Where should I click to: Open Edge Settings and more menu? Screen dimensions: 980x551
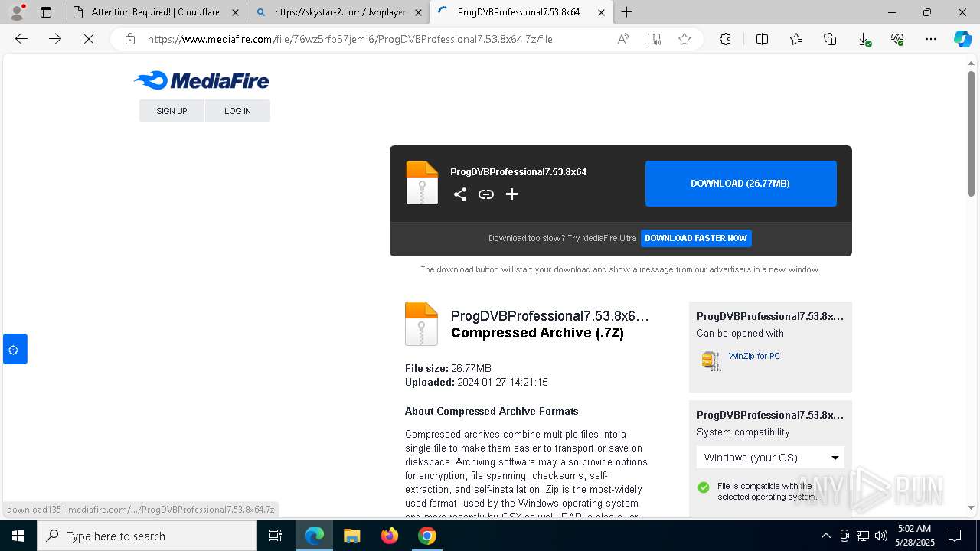(931, 39)
